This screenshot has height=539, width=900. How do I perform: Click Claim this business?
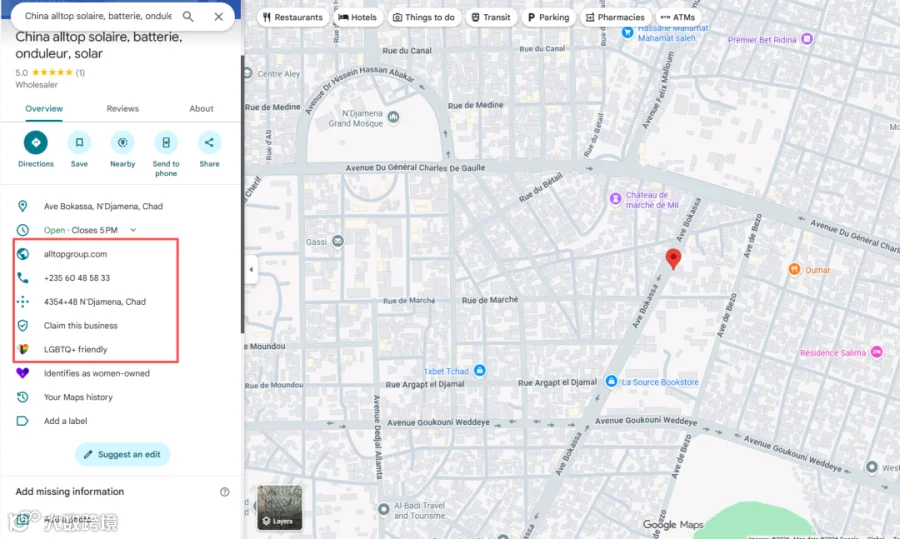pyautogui.click(x=80, y=325)
